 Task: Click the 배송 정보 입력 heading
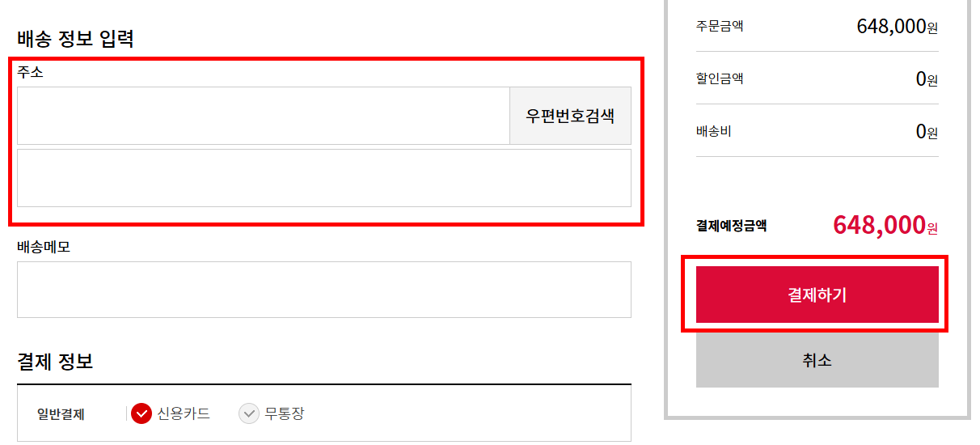(x=75, y=38)
